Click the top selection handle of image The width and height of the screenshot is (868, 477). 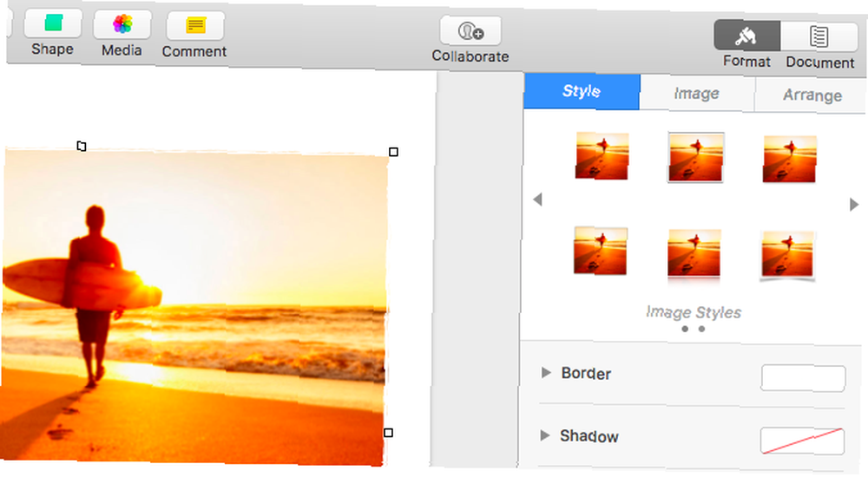pyautogui.click(x=82, y=146)
